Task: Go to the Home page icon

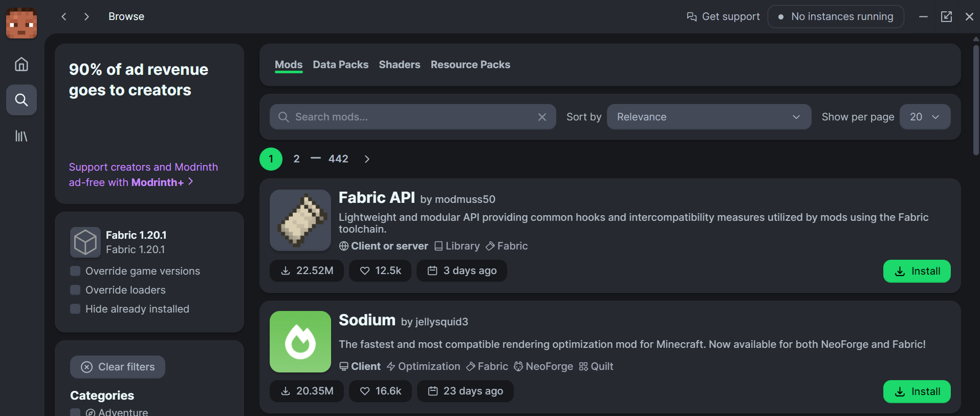Action: 21,64
